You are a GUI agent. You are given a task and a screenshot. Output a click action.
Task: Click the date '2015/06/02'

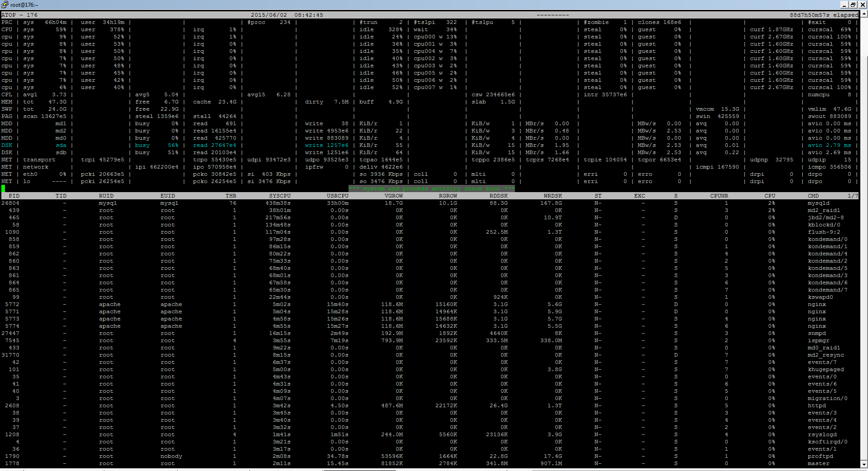269,15
